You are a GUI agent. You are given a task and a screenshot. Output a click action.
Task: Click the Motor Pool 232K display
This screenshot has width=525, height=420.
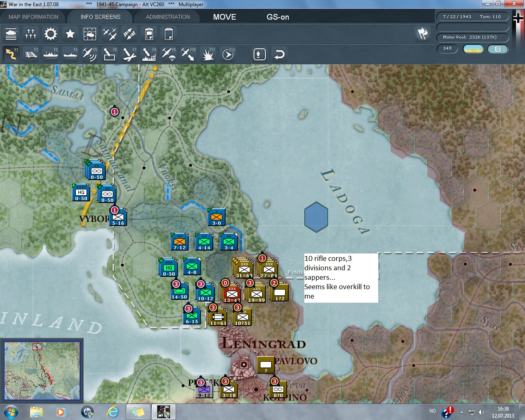(x=472, y=37)
